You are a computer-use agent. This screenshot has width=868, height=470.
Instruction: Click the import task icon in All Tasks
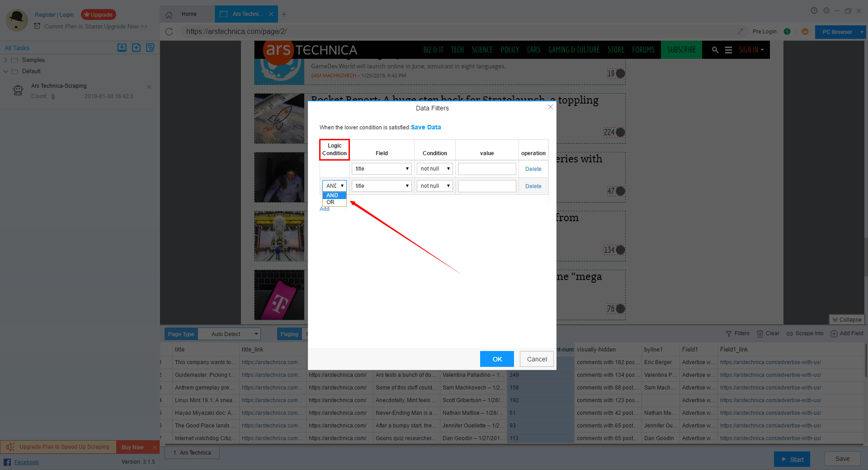coord(122,47)
